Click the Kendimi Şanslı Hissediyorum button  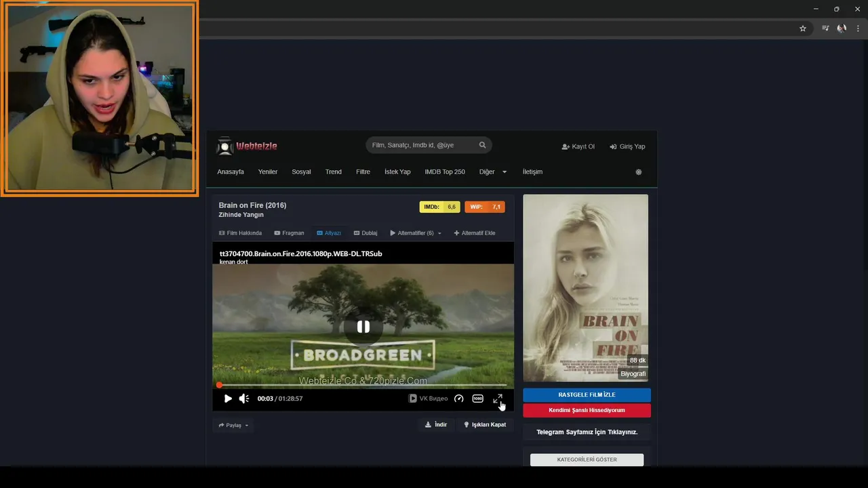tap(587, 410)
